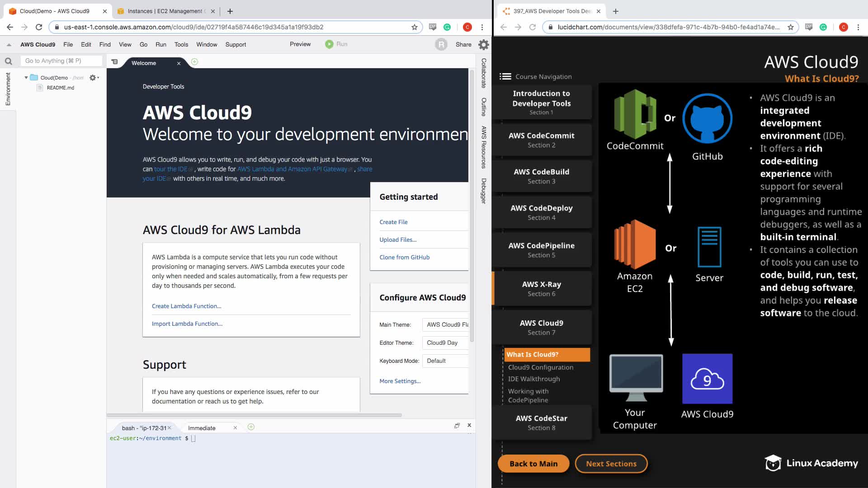Open the Course Navigation list icon
The width and height of the screenshot is (868, 488).
505,76
